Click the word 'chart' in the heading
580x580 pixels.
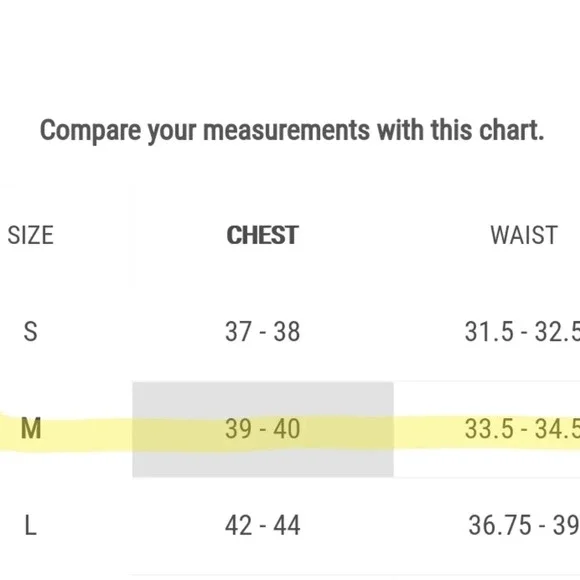508,130
